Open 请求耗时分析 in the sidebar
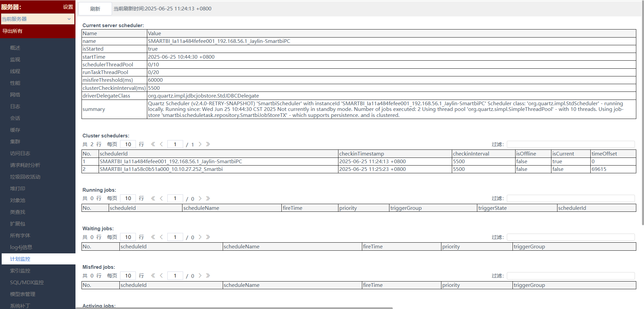 click(25, 165)
